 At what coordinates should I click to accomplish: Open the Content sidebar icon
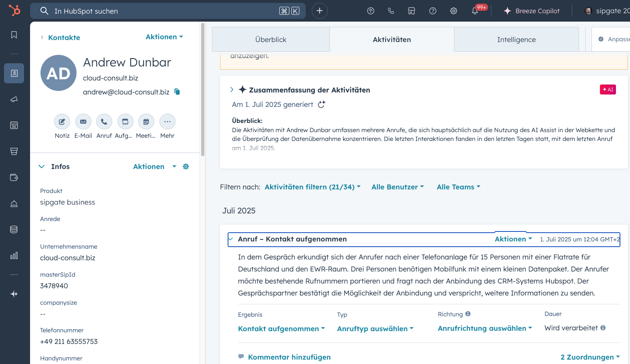point(14,125)
